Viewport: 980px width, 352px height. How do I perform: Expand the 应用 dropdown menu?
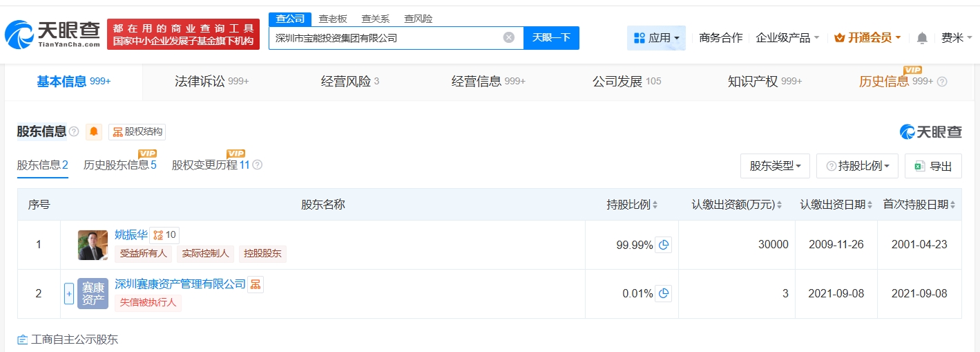[x=656, y=38]
